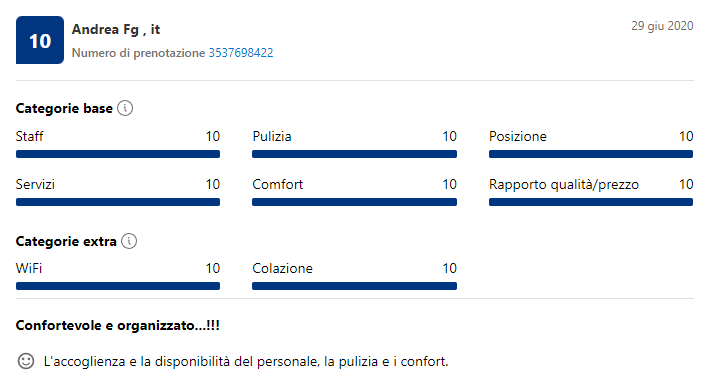
Task: Click the smiley face positive comment icon
Action: point(26,361)
